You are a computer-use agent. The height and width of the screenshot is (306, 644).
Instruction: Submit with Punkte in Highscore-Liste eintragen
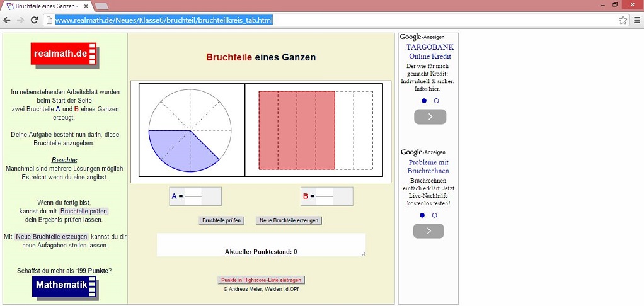262,280
